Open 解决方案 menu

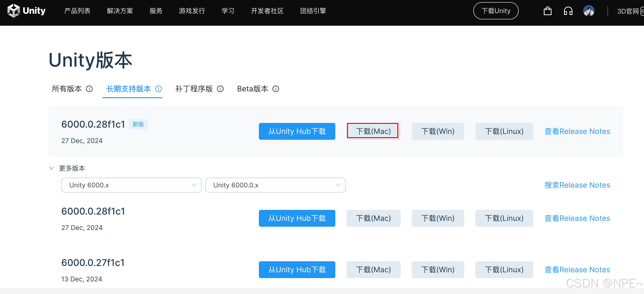coord(120,11)
